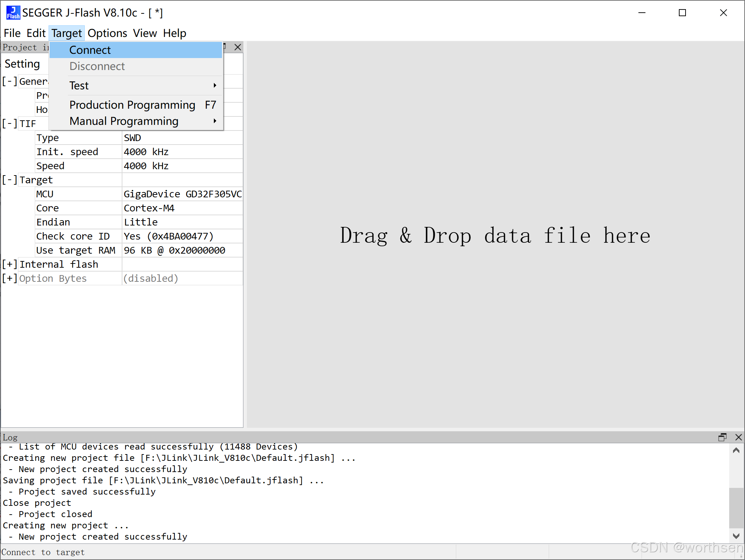This screenshot has height=560, width=745.
Task: Expand the Internal flash group
Action: point(9,264)
